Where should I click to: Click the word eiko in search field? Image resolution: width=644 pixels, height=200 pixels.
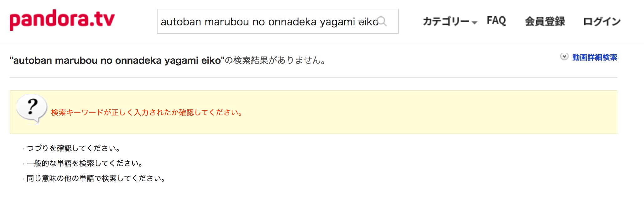pos(368,22)
